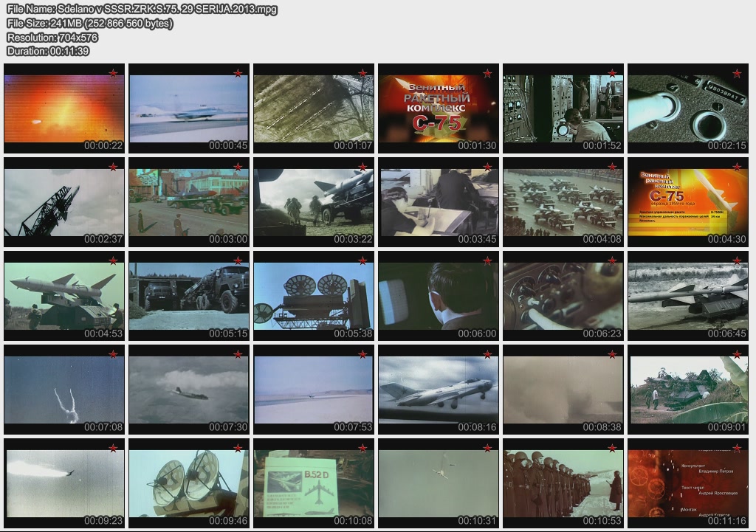
Task: Click the File Name text line
Action: pos(132,10)
